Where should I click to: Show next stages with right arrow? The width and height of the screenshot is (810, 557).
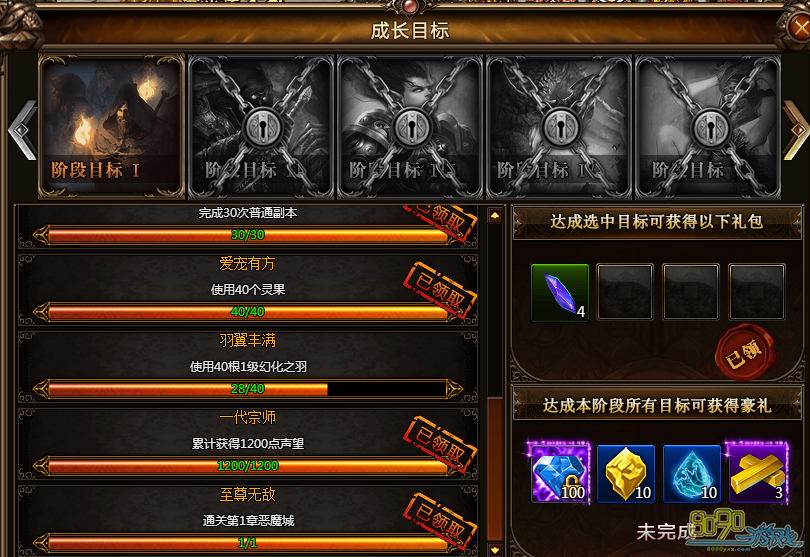tap(796, 130)
